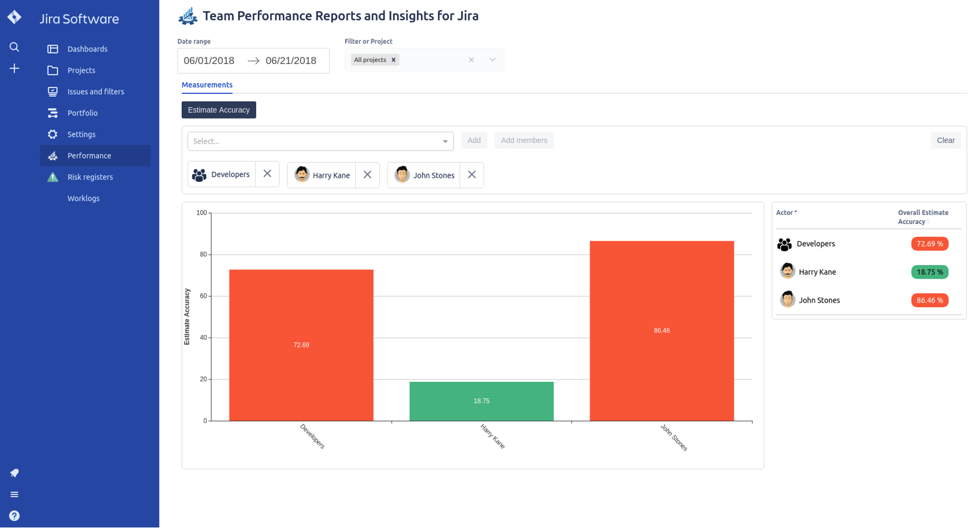980x528 pixels.
Task: Click the plus create icon
Action: [15, 69]
